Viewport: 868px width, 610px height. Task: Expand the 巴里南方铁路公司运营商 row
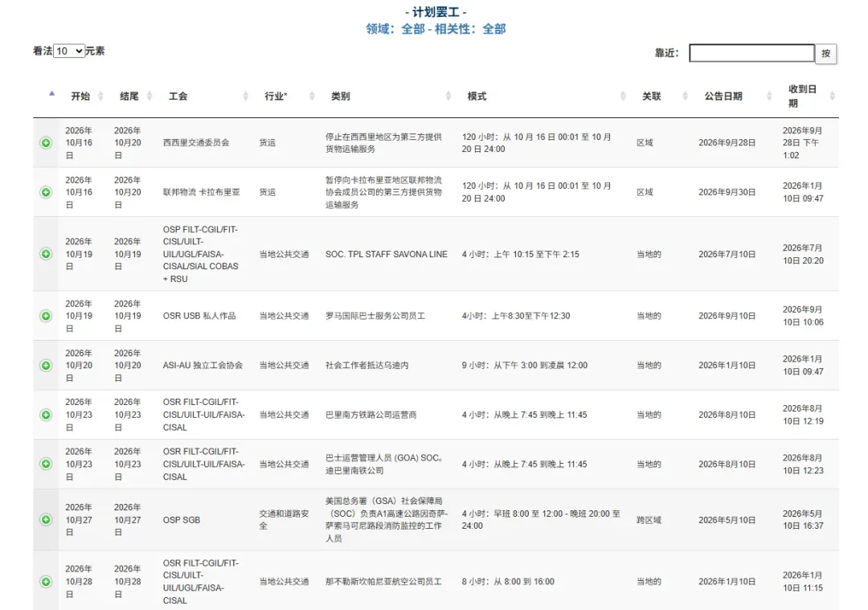46,415
